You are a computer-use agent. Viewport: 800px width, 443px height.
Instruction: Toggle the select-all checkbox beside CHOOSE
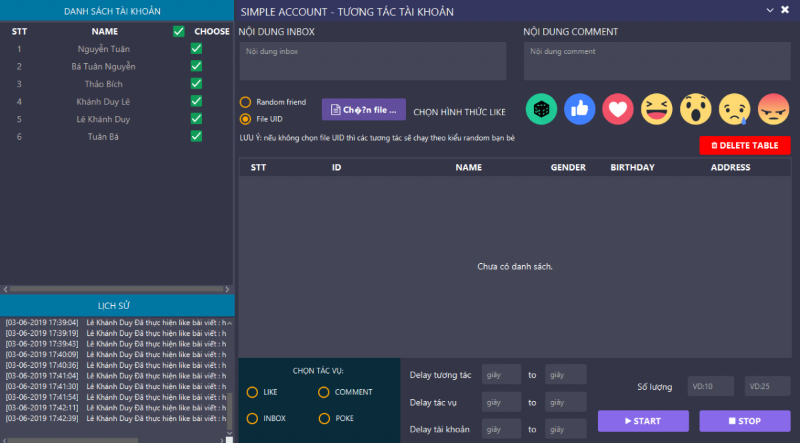point(179,31)
